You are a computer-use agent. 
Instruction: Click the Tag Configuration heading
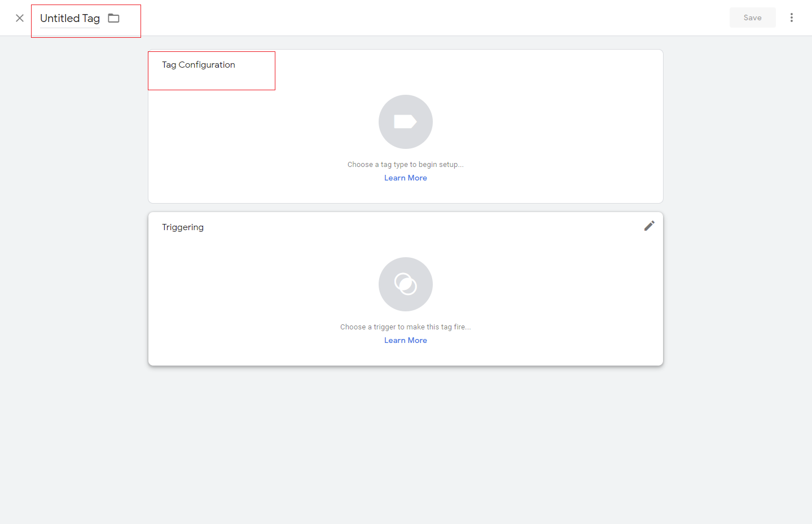199,65
